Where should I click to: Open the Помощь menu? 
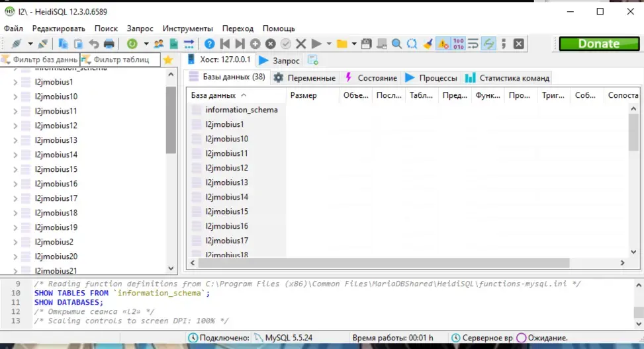point(279,28)
